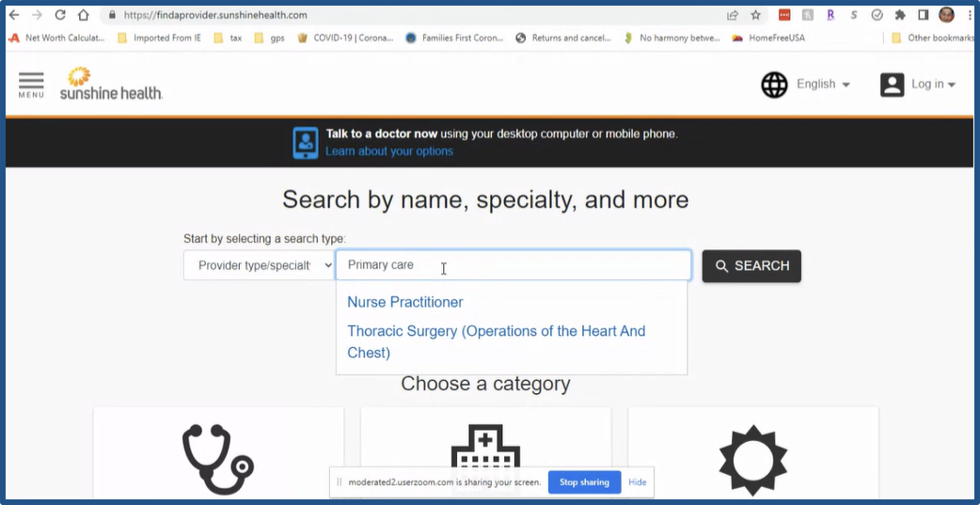Click Stop sharing button
Image resolution: width=980 pixels, height=505 pixels.
(584, 482)
